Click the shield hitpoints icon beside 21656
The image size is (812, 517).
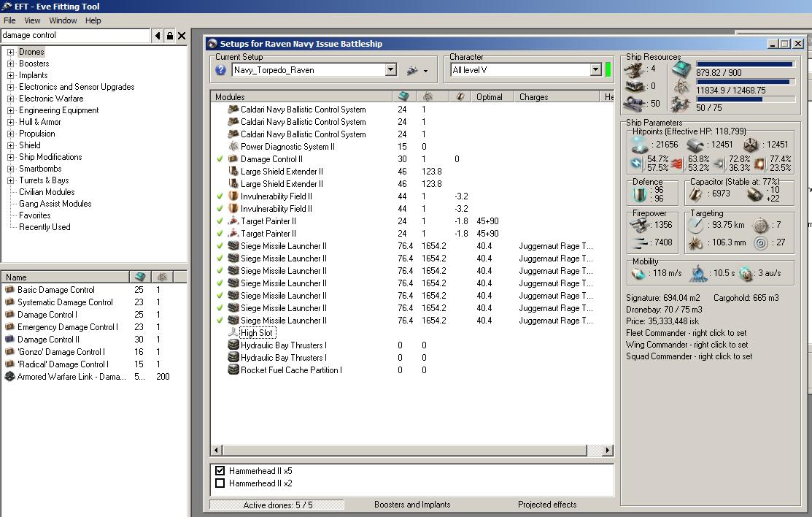tap(640, 145)
